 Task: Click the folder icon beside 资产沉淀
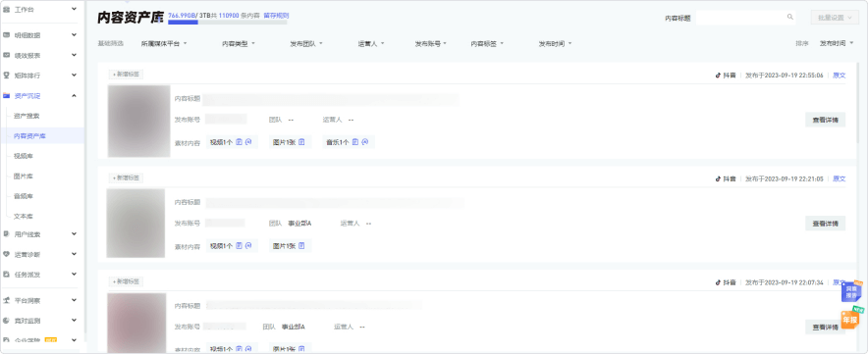(x=7, y=96)
